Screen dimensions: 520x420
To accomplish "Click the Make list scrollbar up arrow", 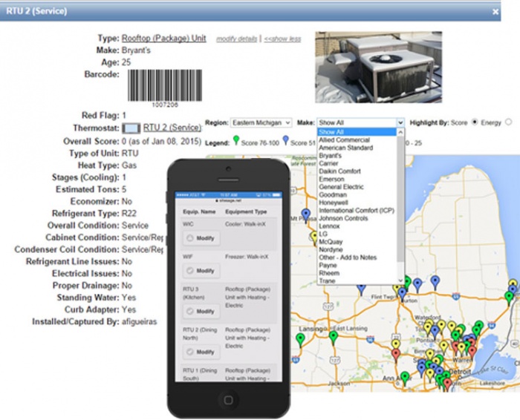I will coord(400,133).
